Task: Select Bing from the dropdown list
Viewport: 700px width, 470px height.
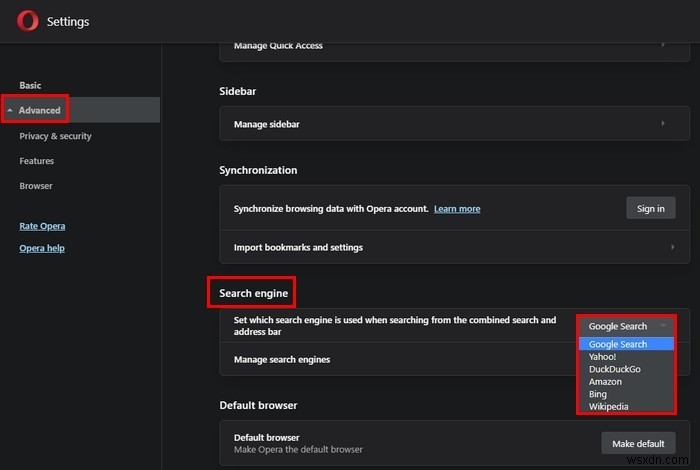Action: [598, 395]
